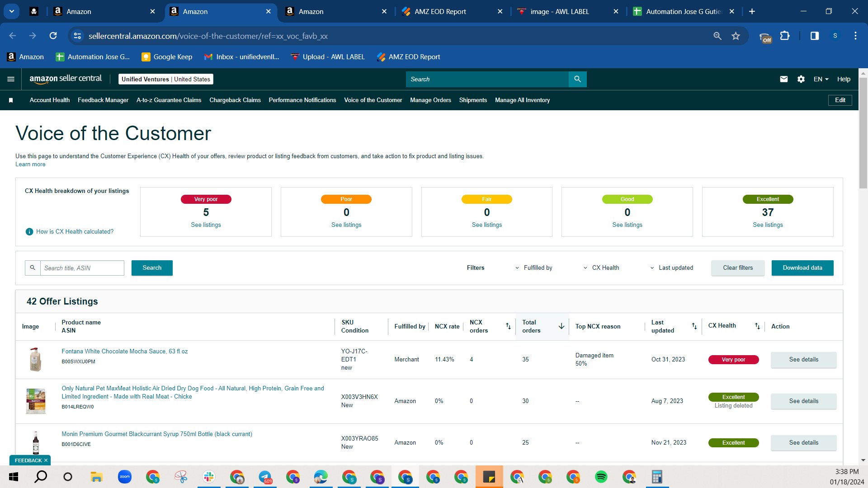Go back with the browser back arrow
The image size is (868, 488).
13,36
